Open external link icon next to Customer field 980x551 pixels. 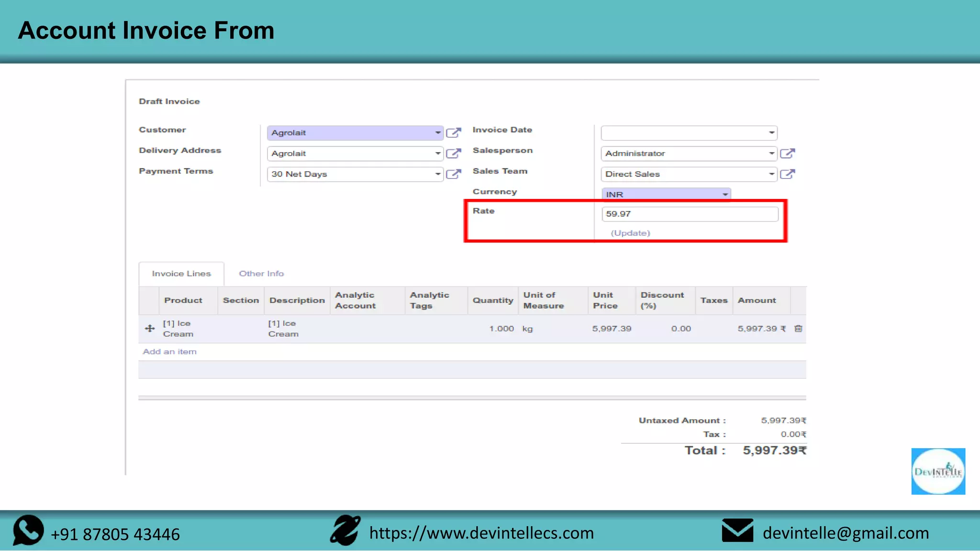click(x=453, y=132)
